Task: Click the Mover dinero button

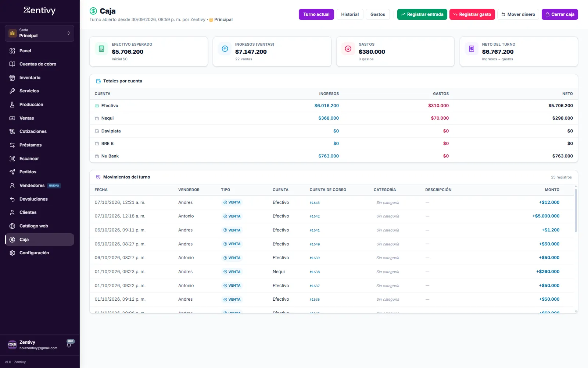Action: click(x=518, y=14)
